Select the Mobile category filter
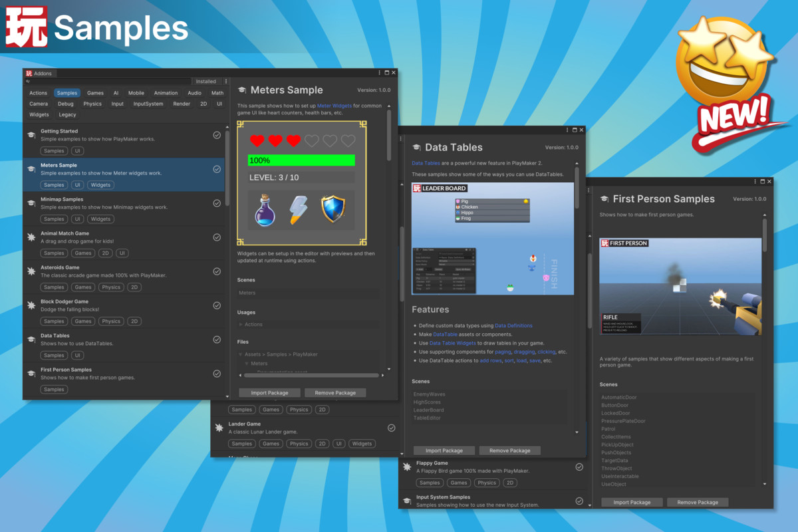 tap(136, 93)
